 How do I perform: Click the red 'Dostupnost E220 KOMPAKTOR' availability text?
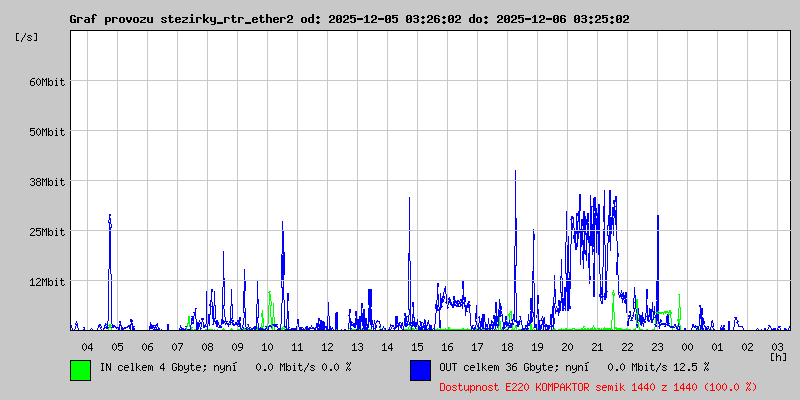(598, 387)
